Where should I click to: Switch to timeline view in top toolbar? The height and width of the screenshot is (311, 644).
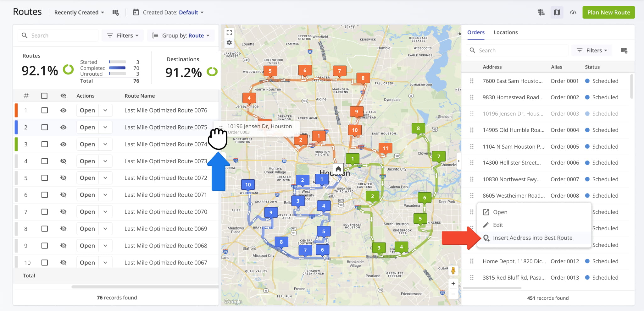(541, 12)
